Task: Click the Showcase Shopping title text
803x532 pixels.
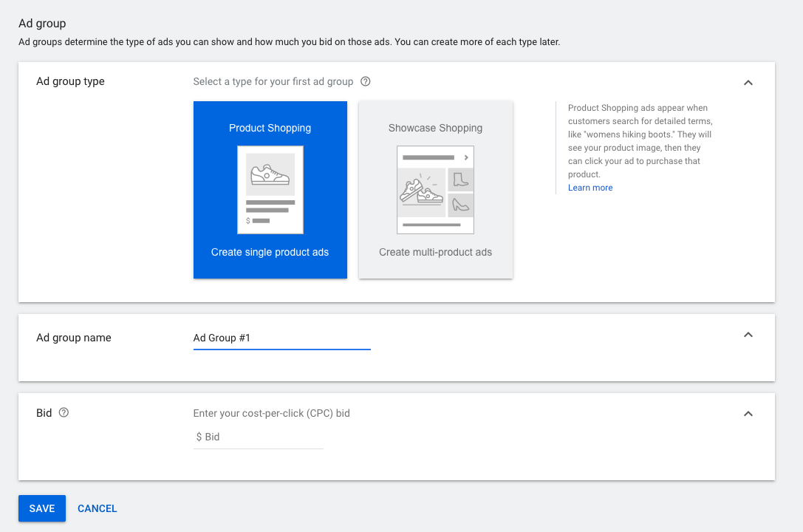Action: coord(435,128)
